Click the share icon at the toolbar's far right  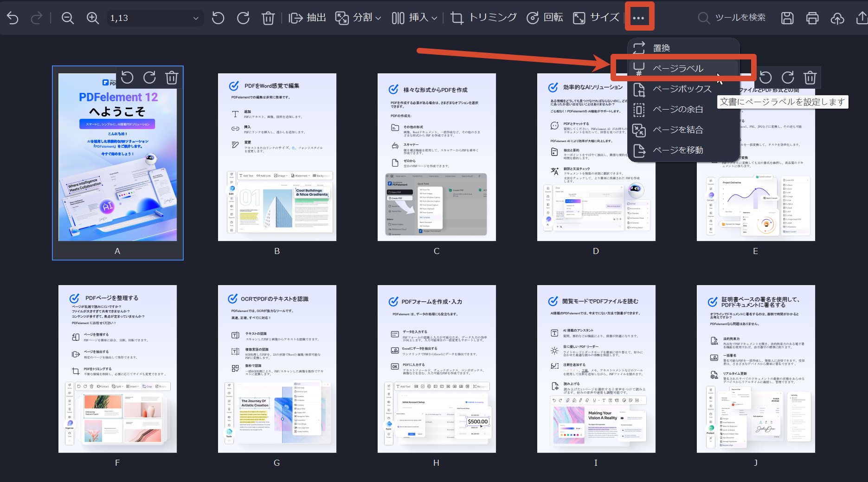(x=862, y=18)
